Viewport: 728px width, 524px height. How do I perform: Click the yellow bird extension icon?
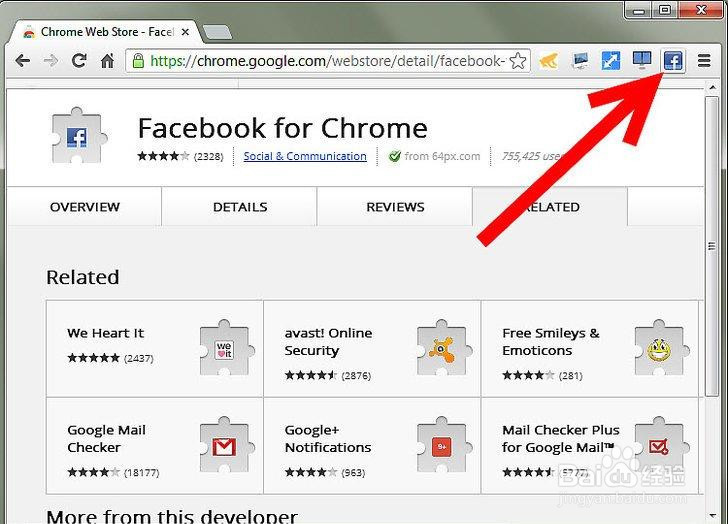coord(548,61)
